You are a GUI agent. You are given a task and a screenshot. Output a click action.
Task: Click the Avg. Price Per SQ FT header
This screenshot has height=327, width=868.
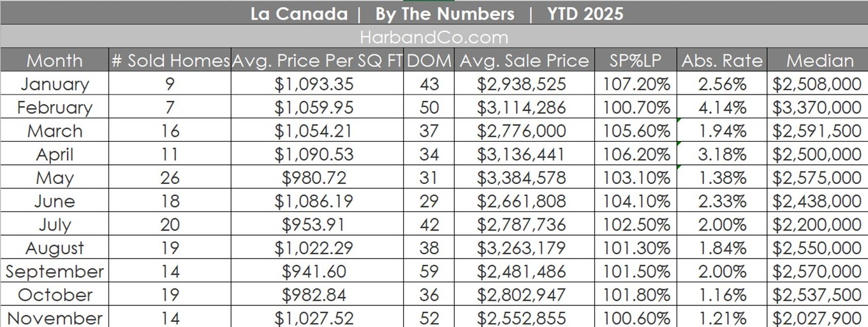pos(317,61)
